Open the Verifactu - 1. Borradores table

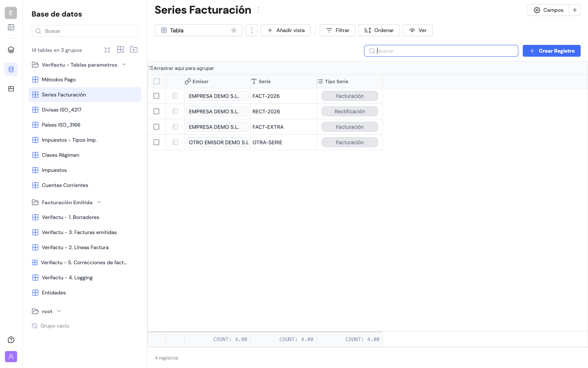pos(85,217)
